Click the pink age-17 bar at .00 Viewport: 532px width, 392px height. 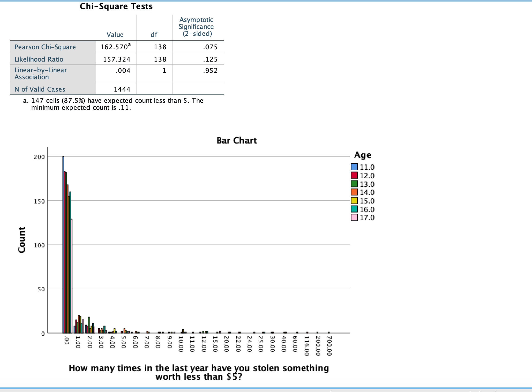(x=72, y=276)
